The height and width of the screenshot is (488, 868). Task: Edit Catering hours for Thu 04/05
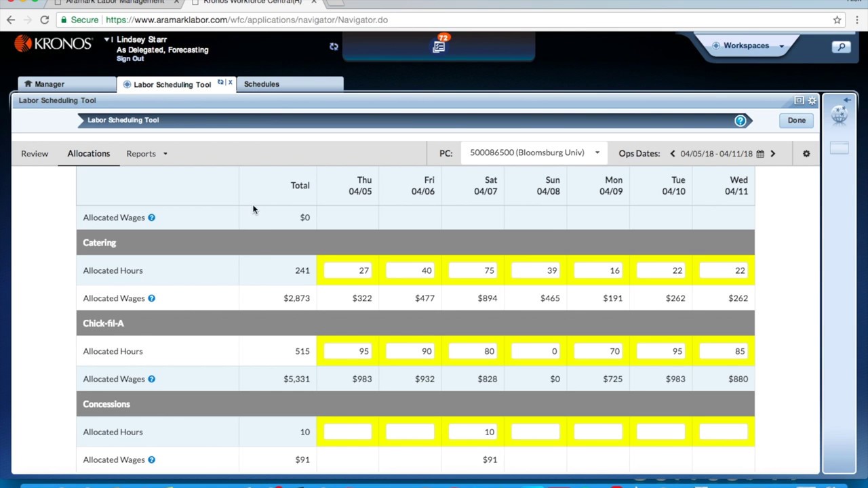click(x=348, y=270)
